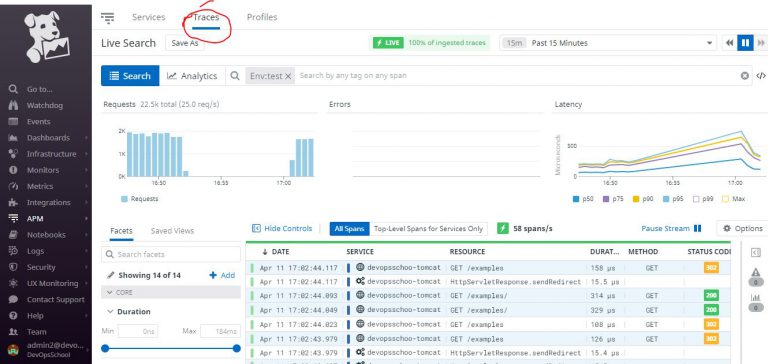Click the Save As button
This screenshot has height=364, width=768.
[185, 43]
